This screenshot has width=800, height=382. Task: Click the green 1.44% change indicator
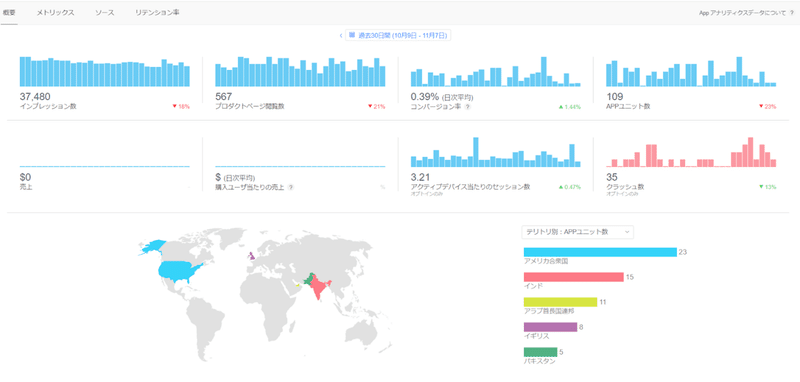569,107
